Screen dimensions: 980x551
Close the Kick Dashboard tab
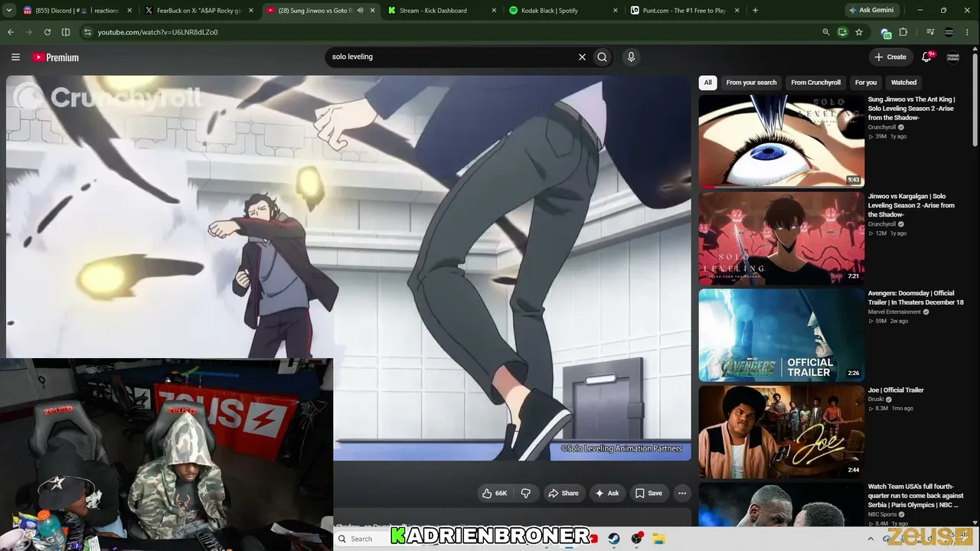pyautogui.click(x=494, y=11)
